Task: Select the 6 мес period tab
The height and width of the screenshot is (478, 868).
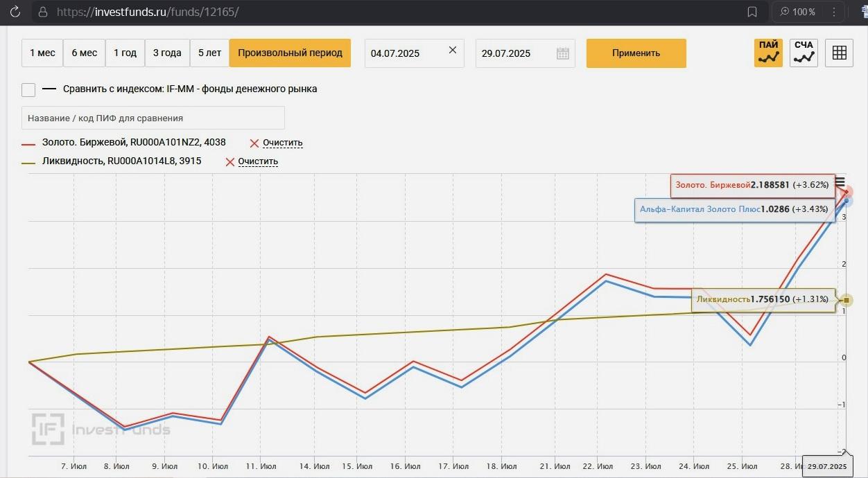Action: (x=85, y=53)
